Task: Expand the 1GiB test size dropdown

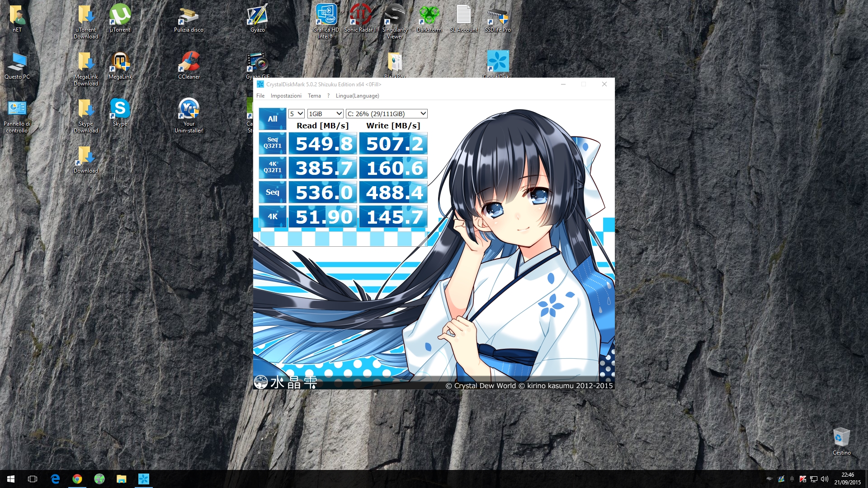Action: tap(325, 114)
